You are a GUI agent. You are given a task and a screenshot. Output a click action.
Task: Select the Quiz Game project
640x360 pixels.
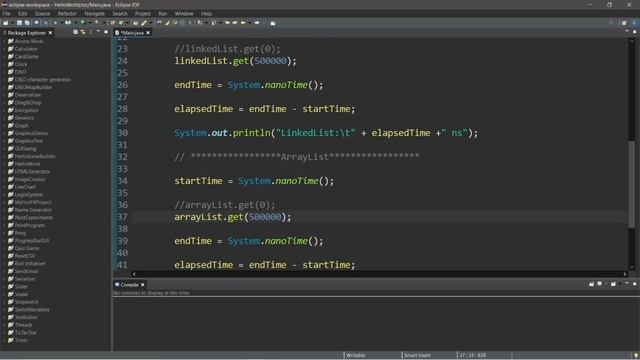point(27,248)
